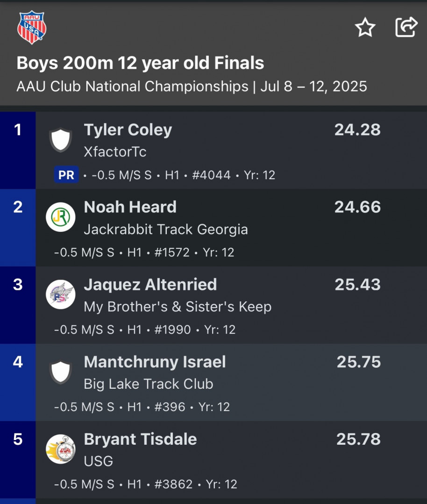Open Noah Heard's athlete profile
This screenshot has height=504, width=427.
130,207
